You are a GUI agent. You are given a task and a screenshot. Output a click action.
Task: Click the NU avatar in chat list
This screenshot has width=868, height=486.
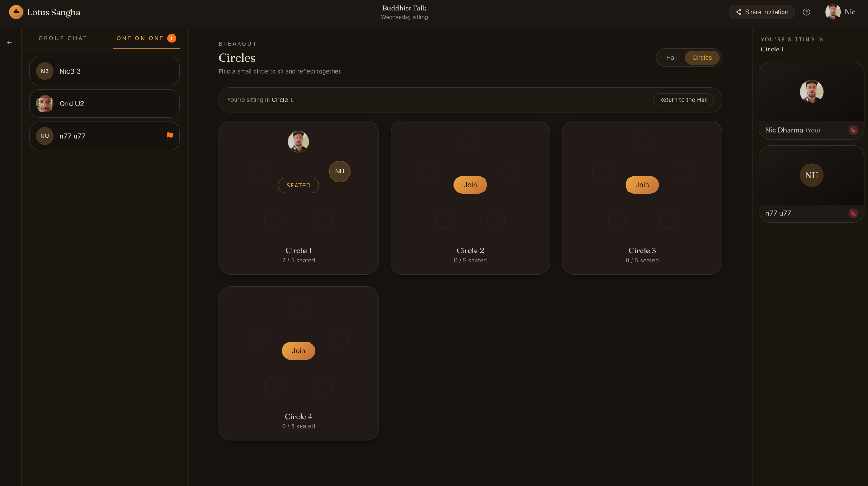click(x=45, y=136)
